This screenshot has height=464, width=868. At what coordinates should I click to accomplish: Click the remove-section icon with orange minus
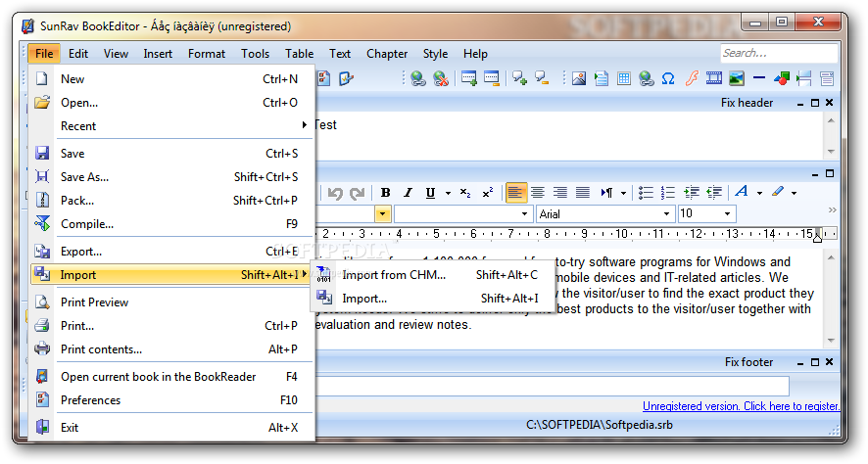[x=491, y=78]
